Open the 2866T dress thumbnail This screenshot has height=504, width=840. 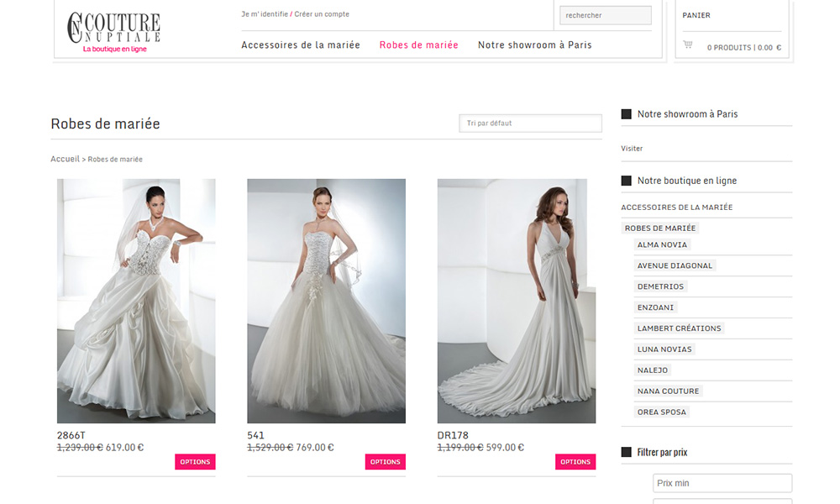pyautogui.click(x=137, y=300)
